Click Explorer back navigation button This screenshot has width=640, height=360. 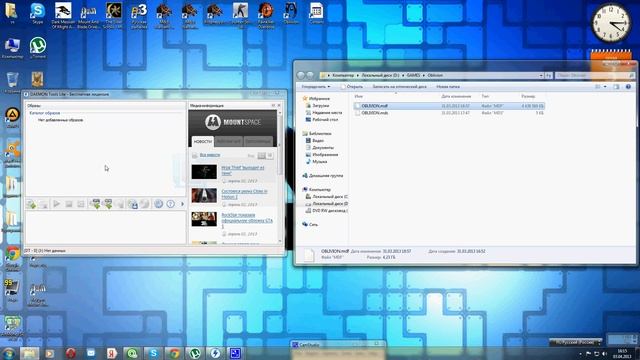pyautogui.click(x=301, y=76)
